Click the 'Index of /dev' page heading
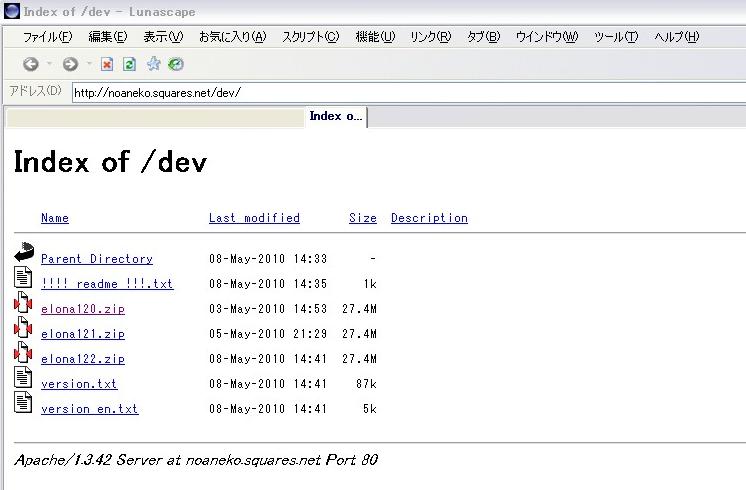Viewport: 746px width, 490px height. click(110, 162)
